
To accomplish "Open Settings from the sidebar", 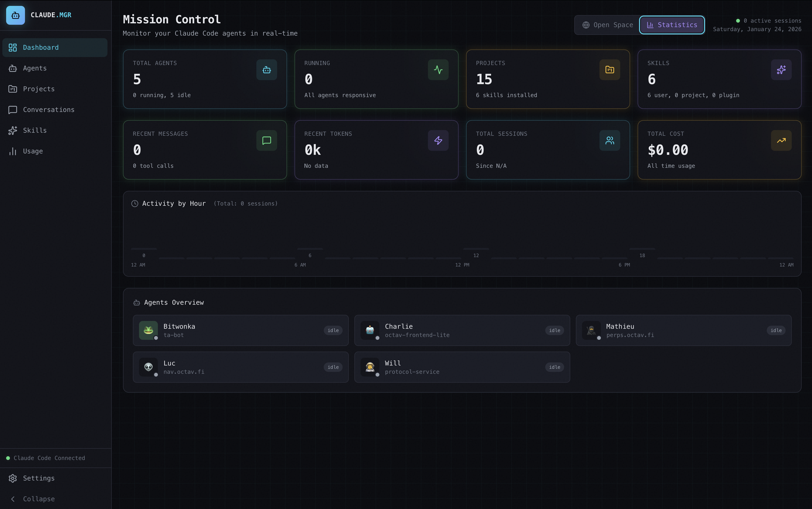I will pyautogui.click(x=38, y=478).
